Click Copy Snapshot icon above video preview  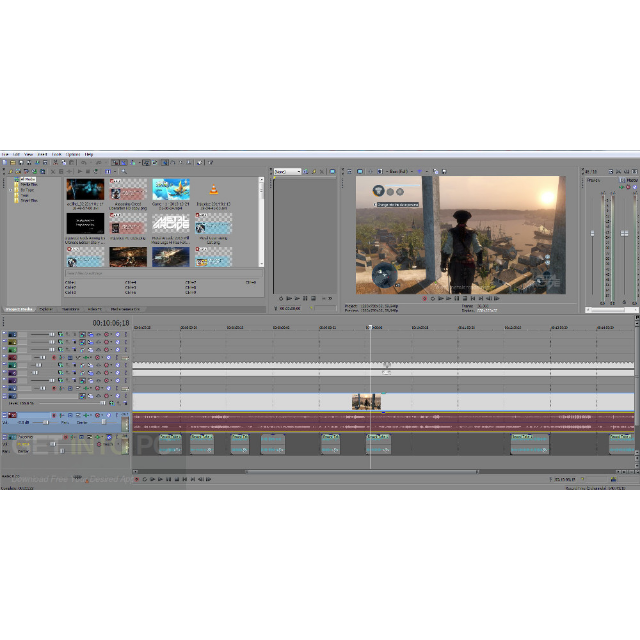point(436,172)
